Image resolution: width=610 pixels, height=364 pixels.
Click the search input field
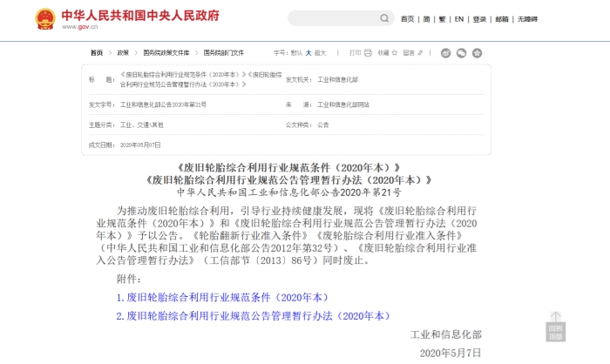point(331,18)
